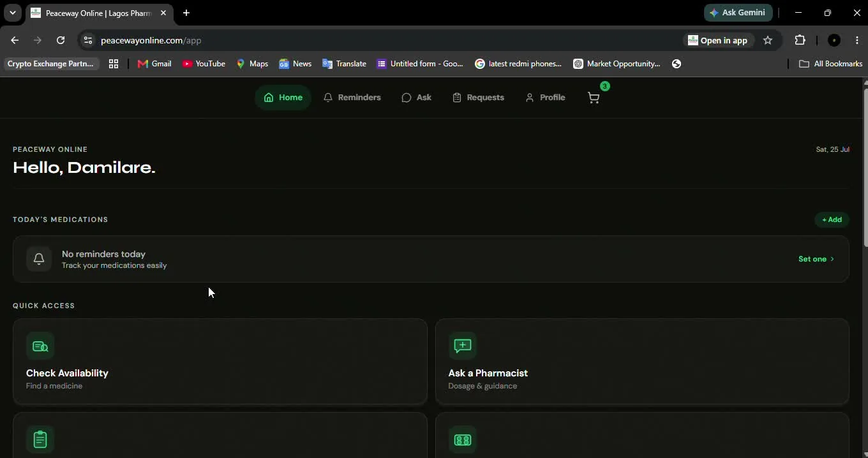Bookmark this page with star icon
The image size is (868, 458).
pos(768,40)
